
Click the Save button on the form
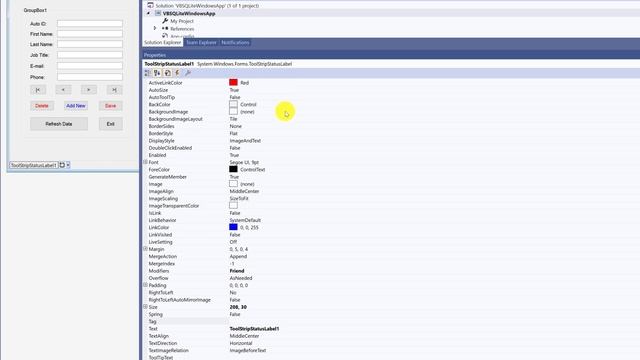tap(111, 106)
